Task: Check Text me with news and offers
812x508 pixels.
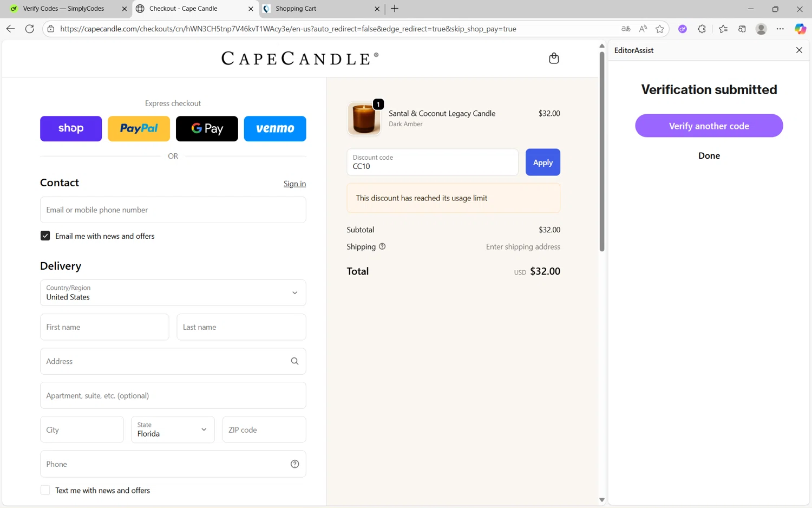Action: [x=45, y=490]
